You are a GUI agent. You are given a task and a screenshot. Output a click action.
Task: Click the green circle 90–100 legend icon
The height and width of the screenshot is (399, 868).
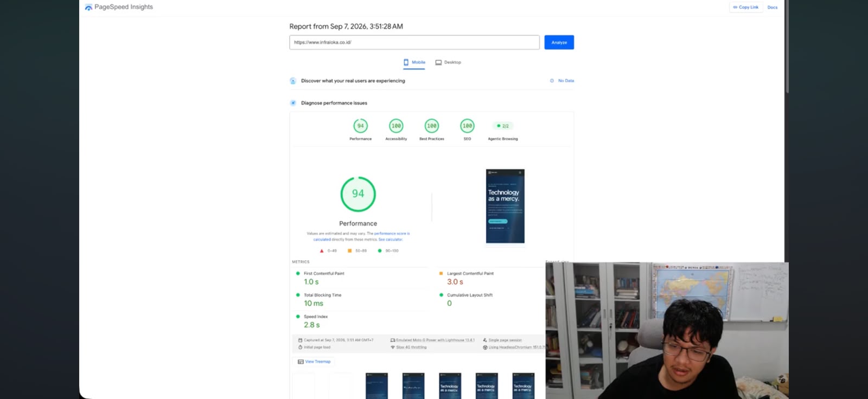click(380, 250)
